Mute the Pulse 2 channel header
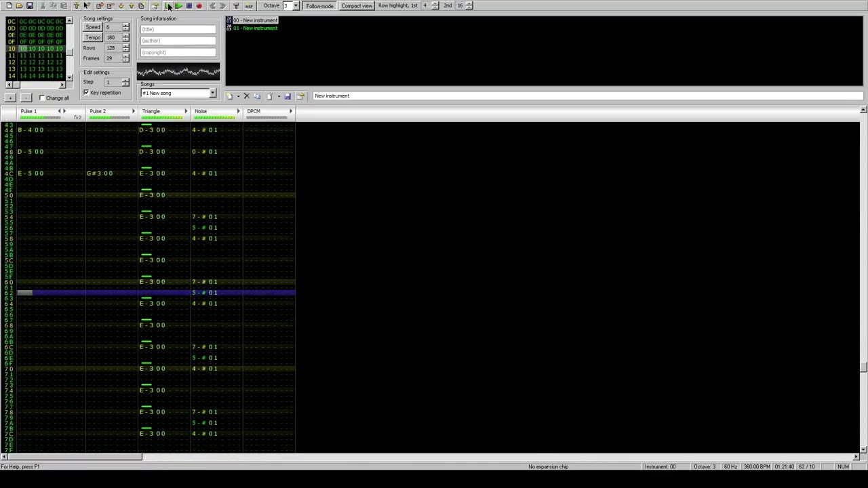 [x=98, y=111]
